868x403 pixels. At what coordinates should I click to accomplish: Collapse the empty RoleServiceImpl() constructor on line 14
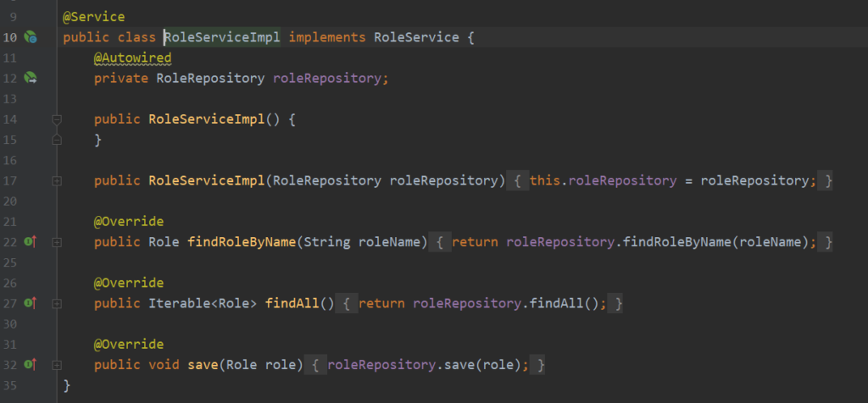pyautogui.click(x=57, y=119)
